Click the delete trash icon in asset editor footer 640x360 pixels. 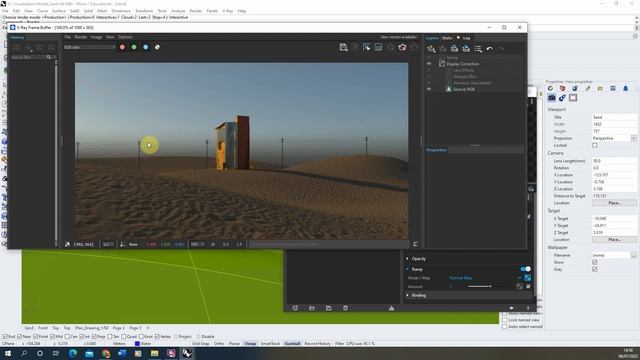coord(345,308)
